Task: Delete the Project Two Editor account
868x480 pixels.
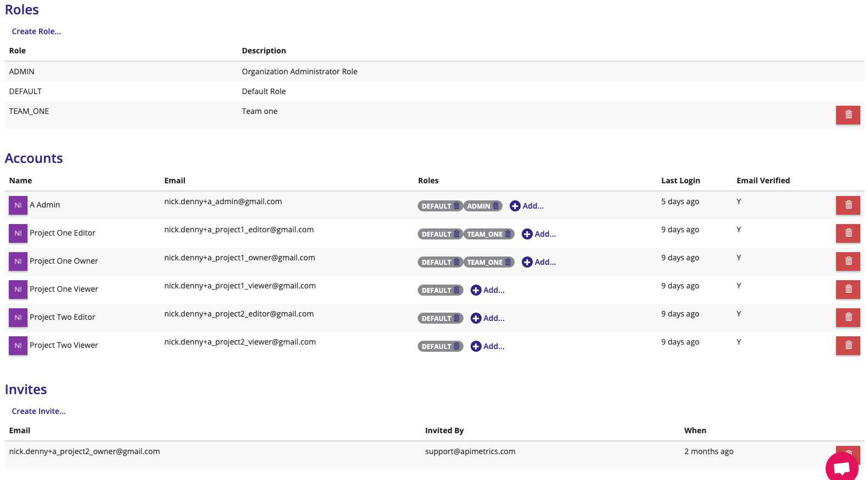Action: click(848, 317)
